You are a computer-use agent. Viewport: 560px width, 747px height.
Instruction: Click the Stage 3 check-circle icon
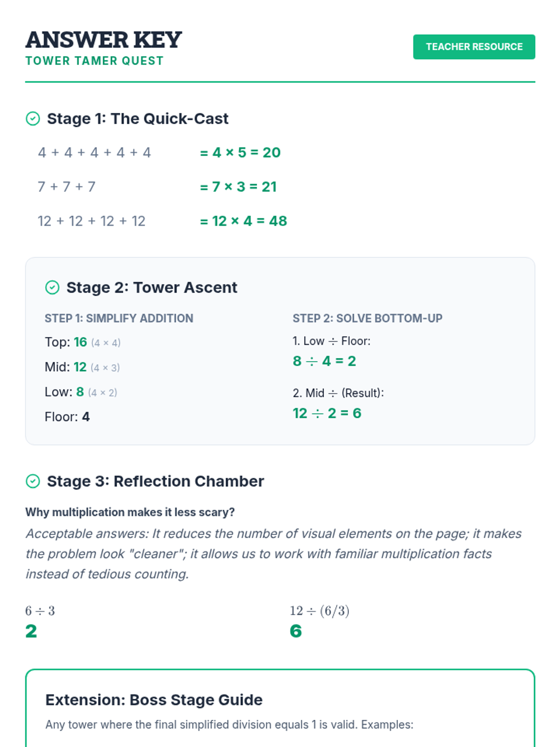[x=33, y=481]
